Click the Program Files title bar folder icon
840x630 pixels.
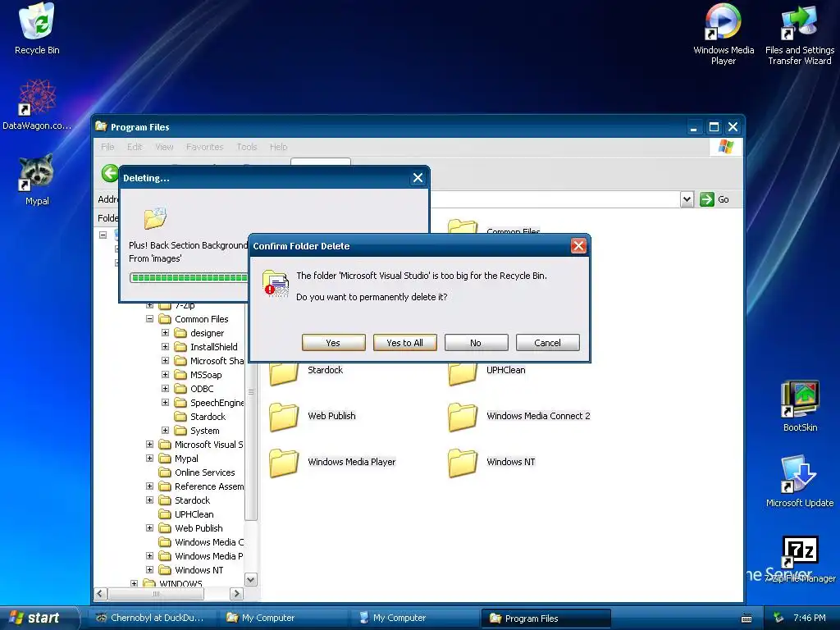pos(101,126)
